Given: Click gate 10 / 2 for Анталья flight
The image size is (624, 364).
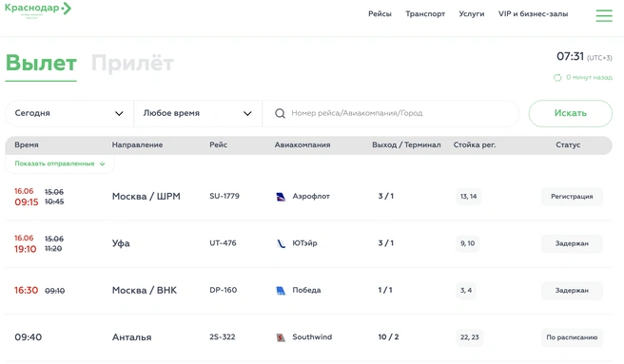Looking at the screenshot, I should (388, 337).
